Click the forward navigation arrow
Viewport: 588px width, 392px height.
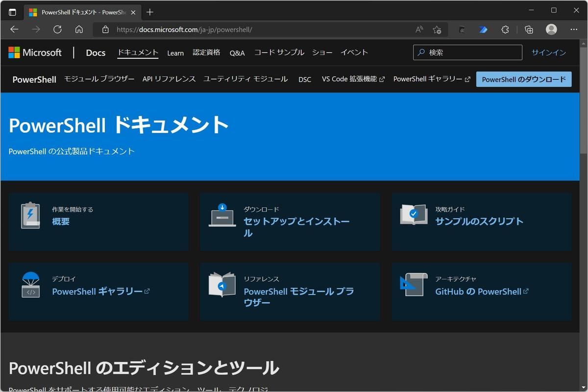[36, 29]
